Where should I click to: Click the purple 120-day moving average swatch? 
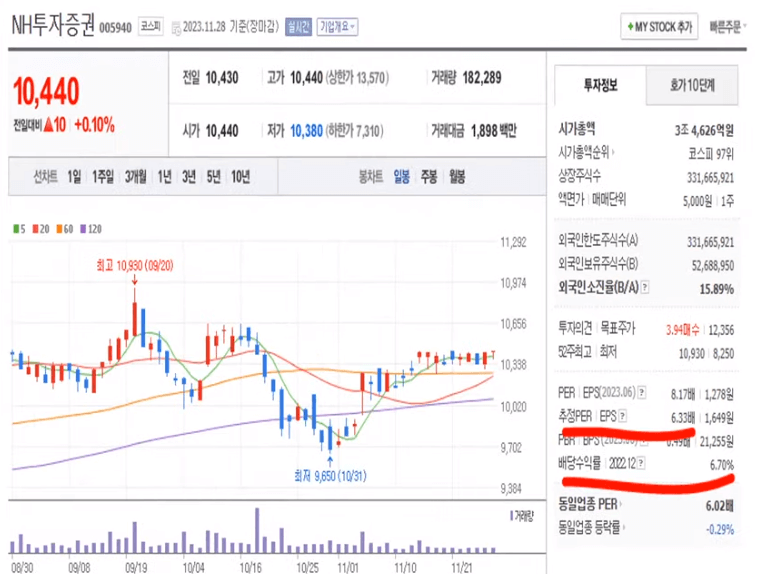(83, 229)
